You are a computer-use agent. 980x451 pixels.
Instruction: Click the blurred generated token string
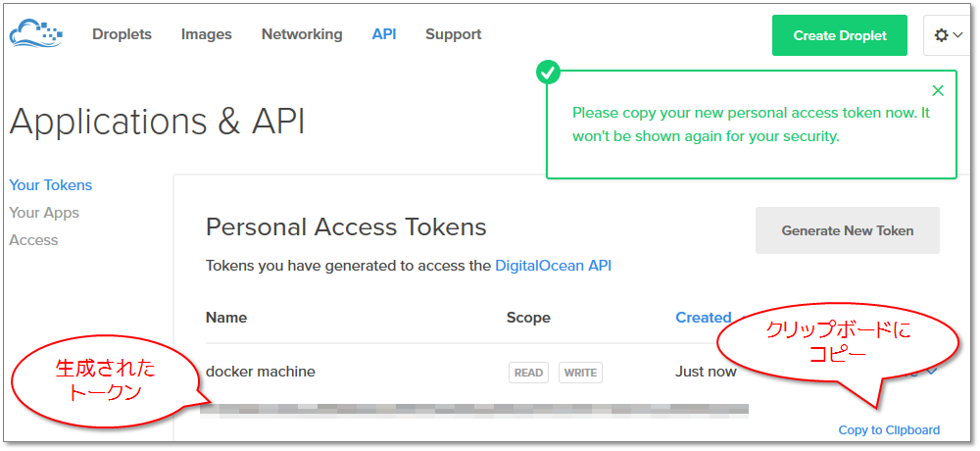pyautogui.click(x=474, y=410)
